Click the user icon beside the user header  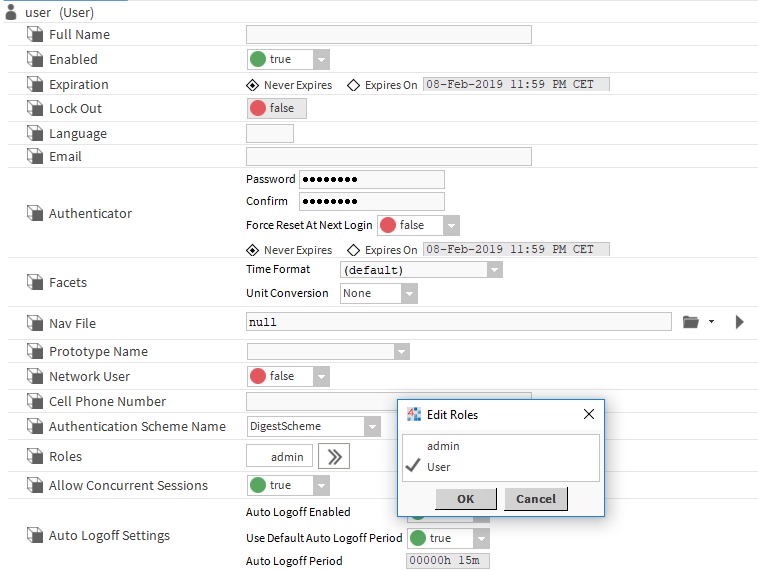(x=11, y=12)
